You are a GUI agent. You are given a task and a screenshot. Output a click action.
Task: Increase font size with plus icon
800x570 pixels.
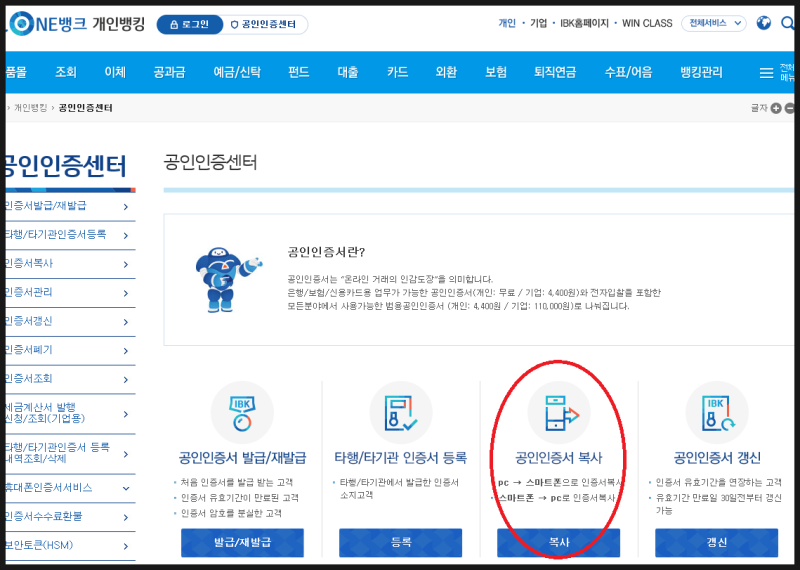(x=776, y=108)
